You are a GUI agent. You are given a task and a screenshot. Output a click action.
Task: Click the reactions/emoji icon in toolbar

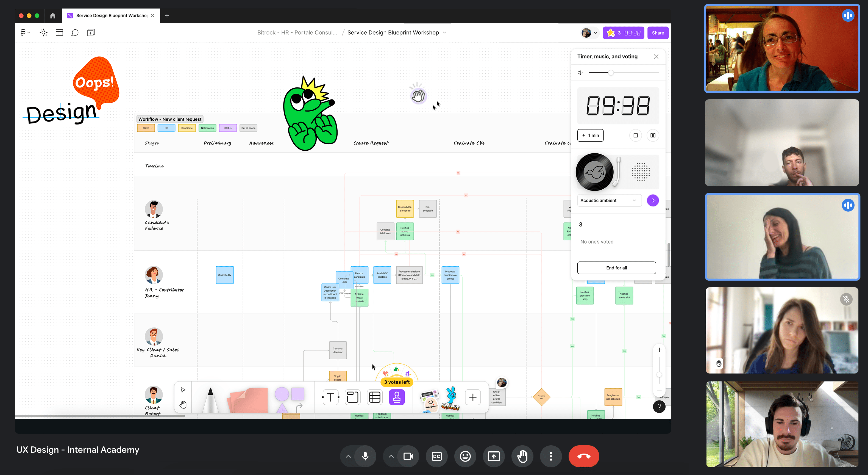click(x=464, y=456)
